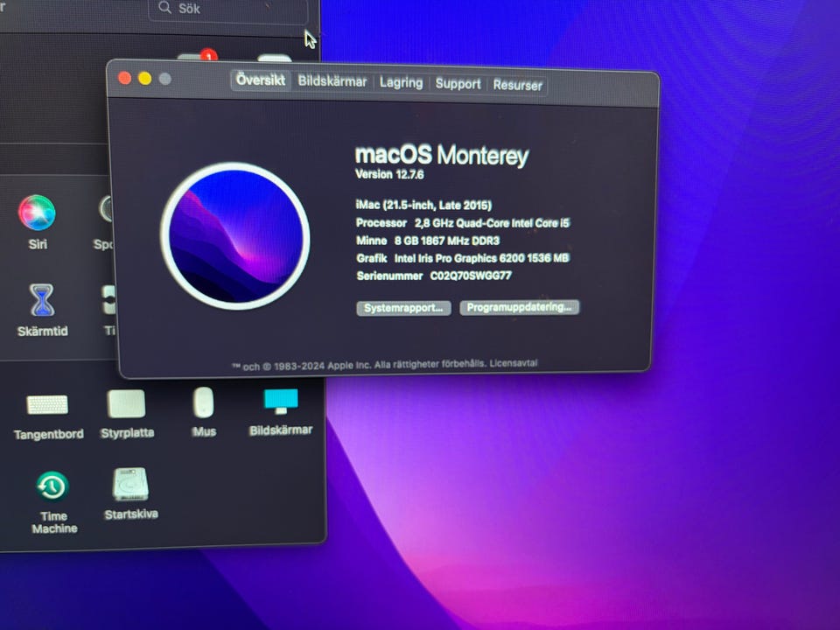Image resolution: width=840 pixels, height=630 pixels.
Task: Select the 2,8 GHz Quad-Core processor text
Action: [x=492, y=223]
